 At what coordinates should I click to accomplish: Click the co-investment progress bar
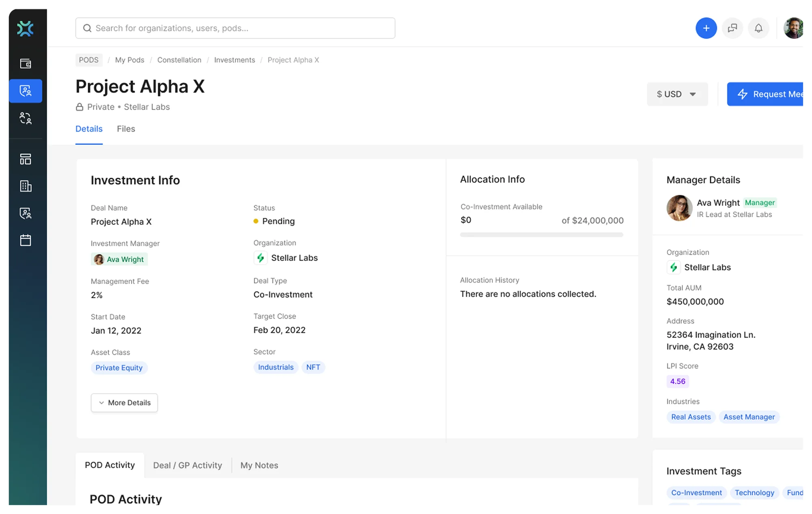click(542, 235)
